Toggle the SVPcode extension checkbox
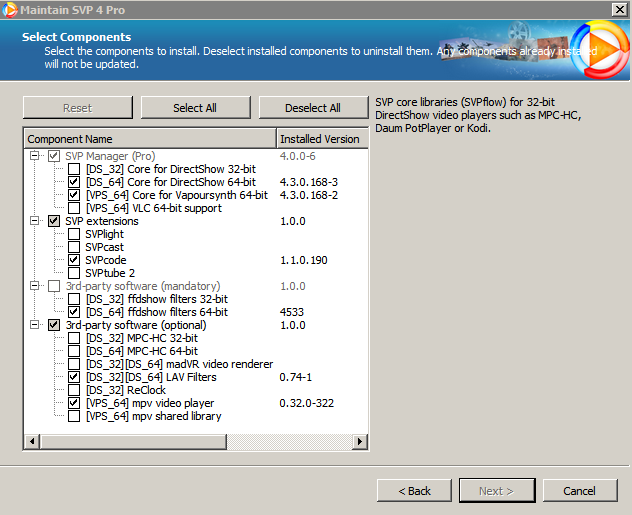This screenshot has height=515, width=632. pos(74,260)
